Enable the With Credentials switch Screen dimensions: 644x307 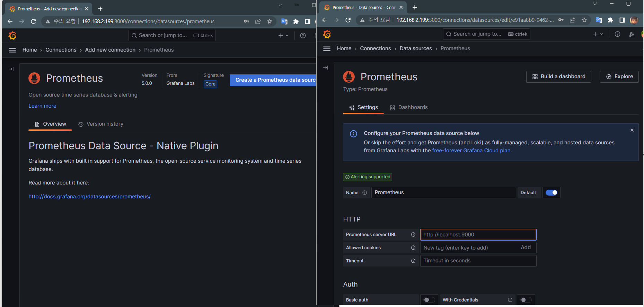pos(526,300)
